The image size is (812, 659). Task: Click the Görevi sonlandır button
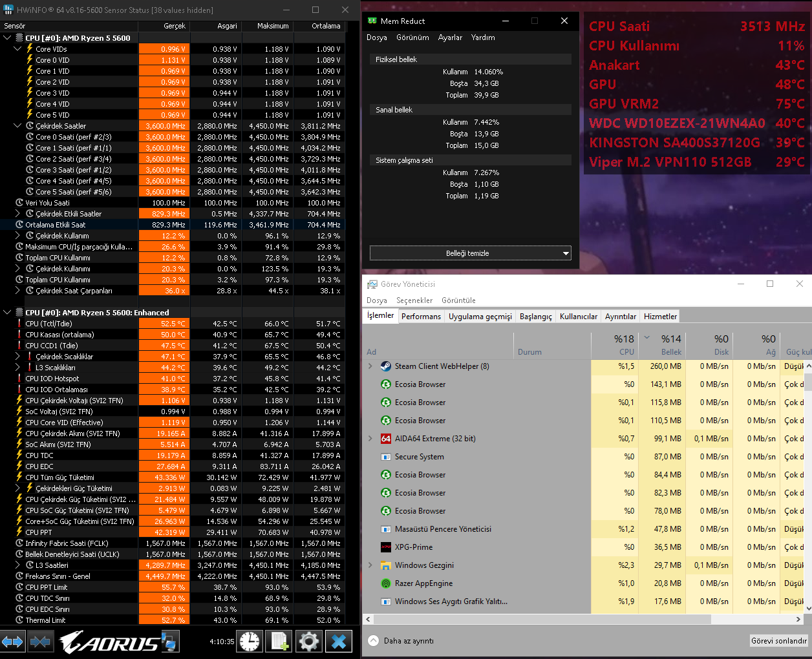(x=779, y=641)
